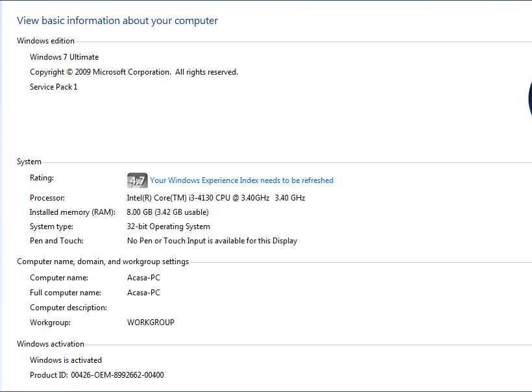Click the 4.7 rating score badge
The width and height of the screenshot is (532, 392).
pos(137,180)
